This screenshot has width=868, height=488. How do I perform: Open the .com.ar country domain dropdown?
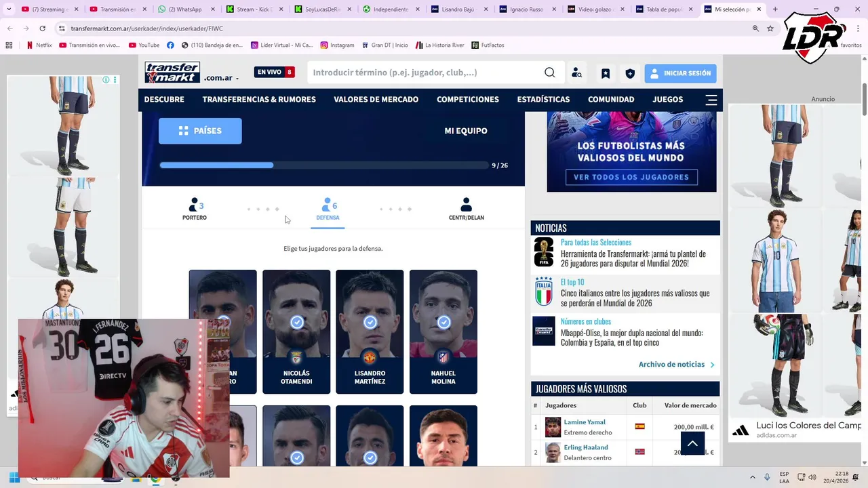[x=221, y=78]
